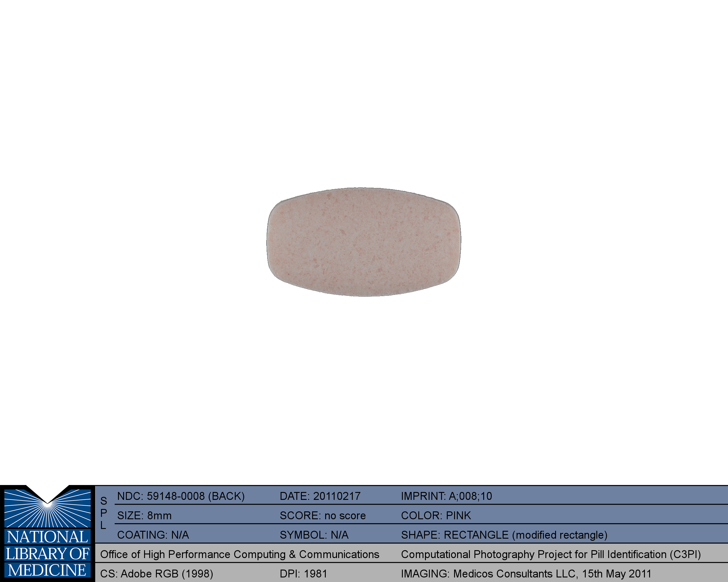Viewport: 728px width, 582px height.
Task: Click the CS Adobe RGB (1998) label
Action: point(156,574)
